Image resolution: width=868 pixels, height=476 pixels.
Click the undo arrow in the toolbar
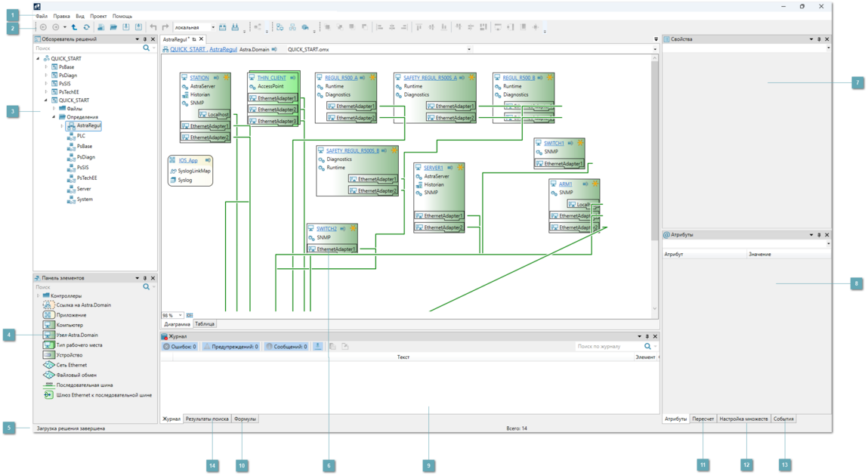(153, 27)
